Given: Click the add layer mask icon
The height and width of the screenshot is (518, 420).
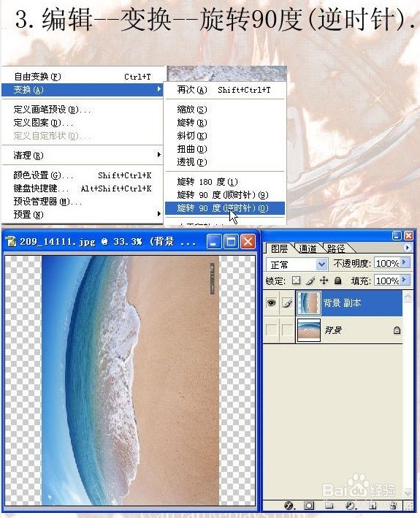Looking at the screenshot, I should (x=309, y=506).
